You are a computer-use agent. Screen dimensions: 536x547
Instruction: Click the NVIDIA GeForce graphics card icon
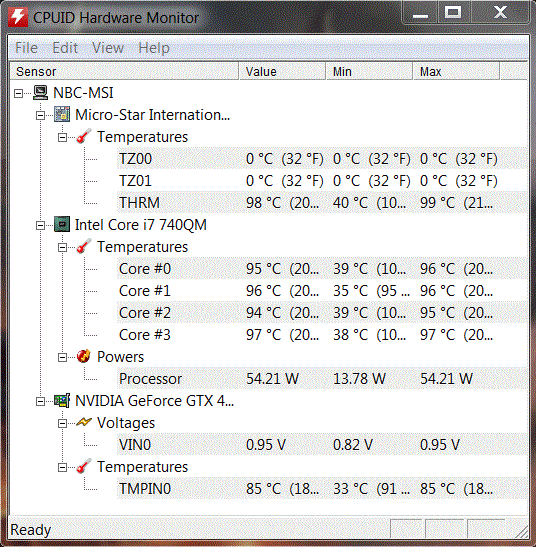click(62, 401)
